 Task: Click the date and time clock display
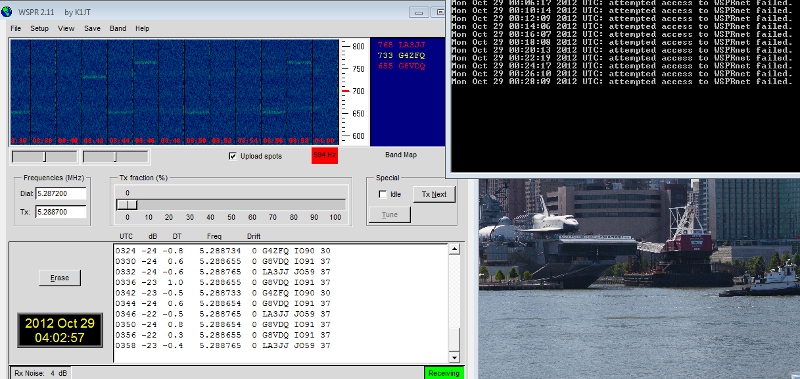(x=60, y=330)
